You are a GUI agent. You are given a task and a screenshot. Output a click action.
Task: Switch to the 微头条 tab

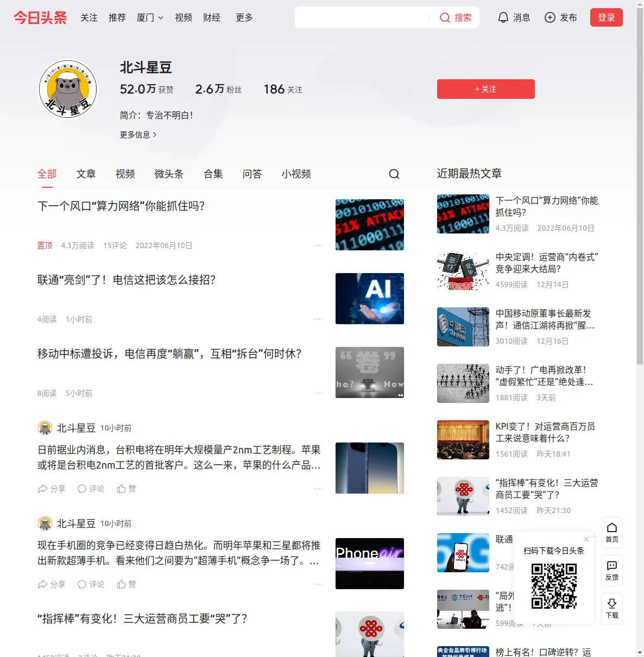(x=169, y=174)
